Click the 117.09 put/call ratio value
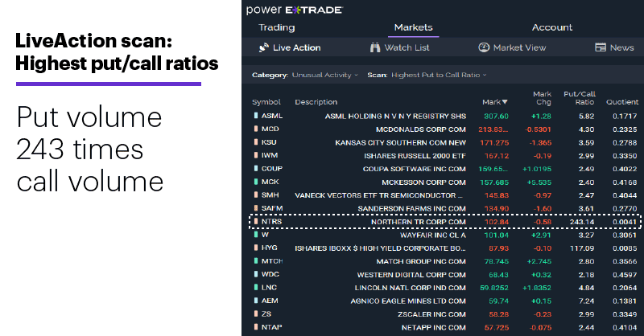 click(582, 248)
